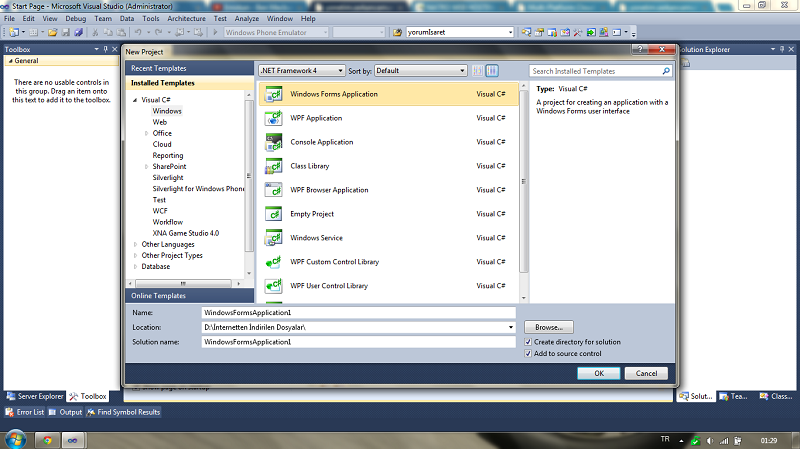The image size is (800, 449).
Task: Expand the Online Templates section
Action: coord(189,296)
